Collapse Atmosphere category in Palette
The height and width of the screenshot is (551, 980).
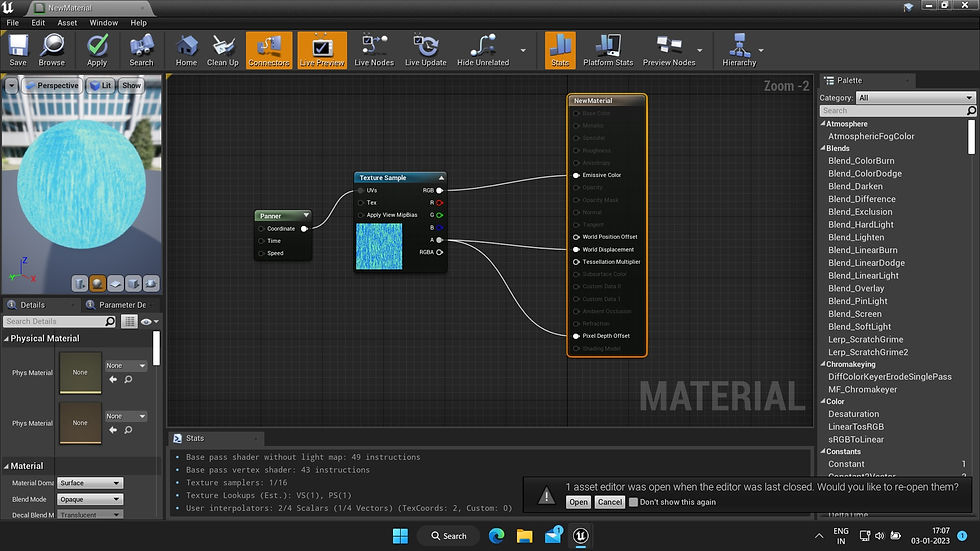tap(823, 124)
